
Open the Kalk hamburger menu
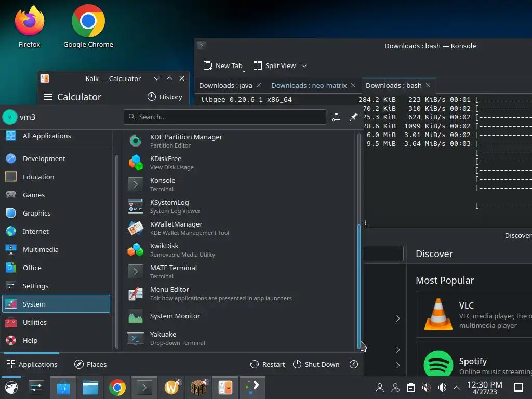[48, 97]
